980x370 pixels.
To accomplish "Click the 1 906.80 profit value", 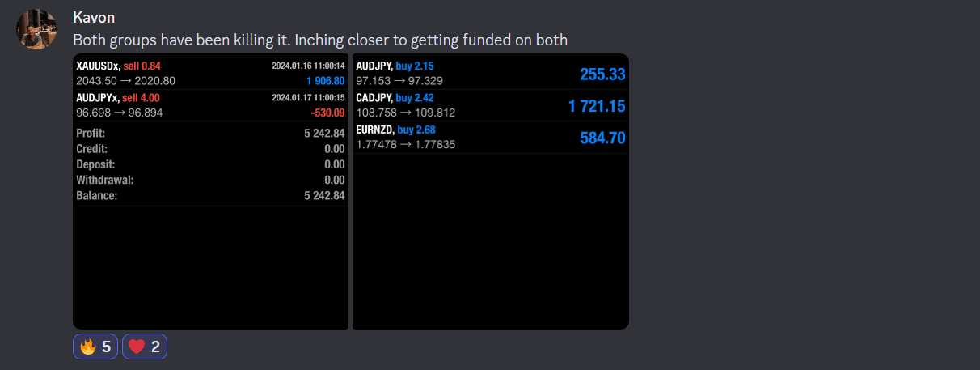I will [x=325, y=81].
